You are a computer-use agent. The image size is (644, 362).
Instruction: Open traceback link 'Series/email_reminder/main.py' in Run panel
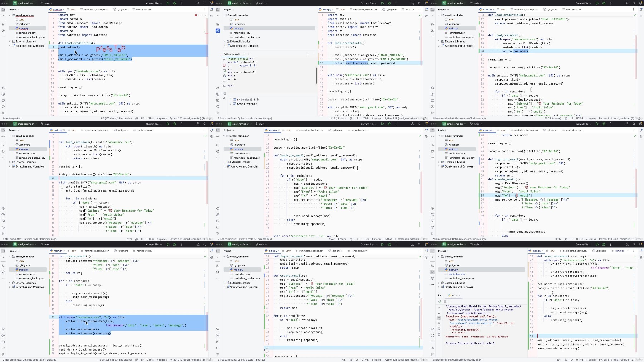click(471, 323)
